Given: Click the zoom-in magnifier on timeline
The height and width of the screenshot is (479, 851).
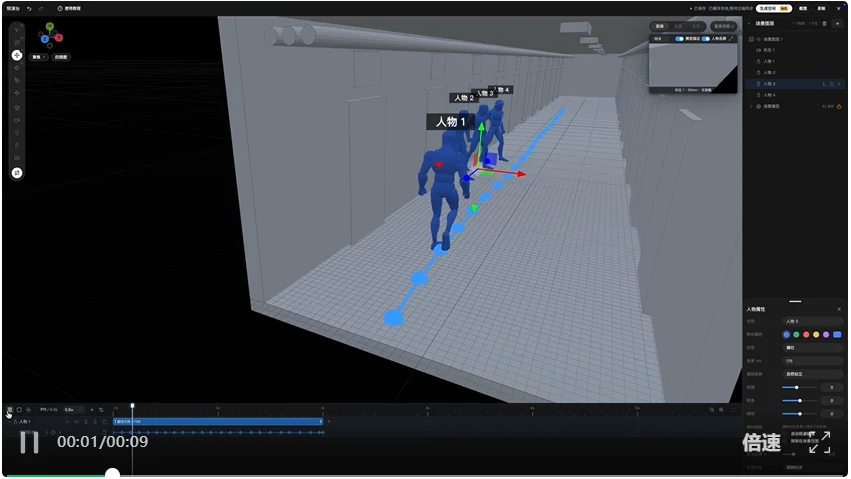Looking at the screenshot, I should (x=721, y=410).
